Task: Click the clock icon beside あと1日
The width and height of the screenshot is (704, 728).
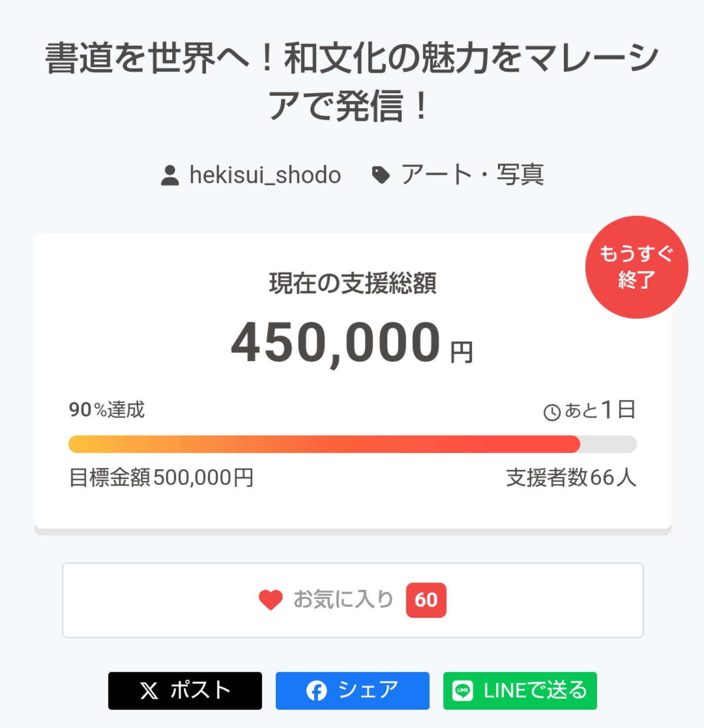Action: point(552,412)
